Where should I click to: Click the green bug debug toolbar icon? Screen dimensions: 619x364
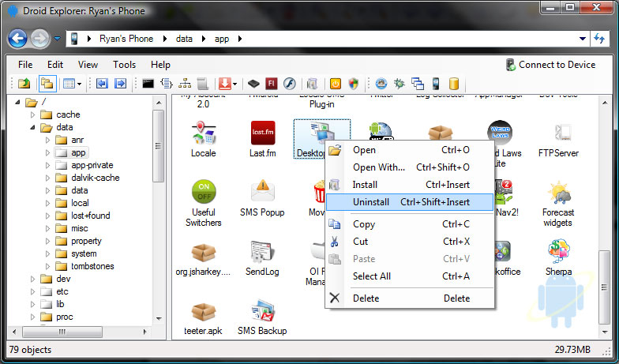400,84
